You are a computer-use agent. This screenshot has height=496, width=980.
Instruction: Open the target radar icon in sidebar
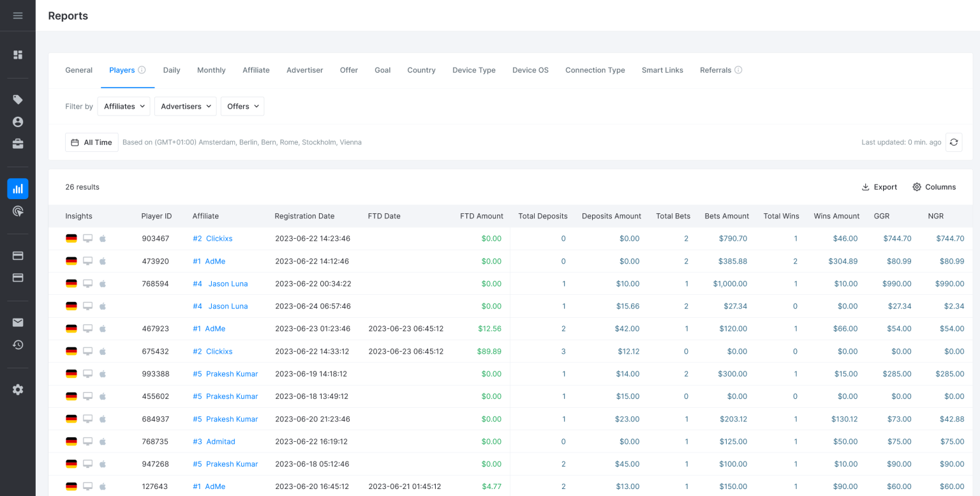(x=18, y=211)
